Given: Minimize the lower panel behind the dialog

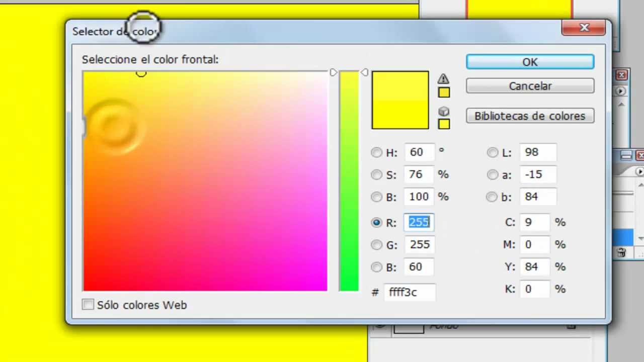Looking at the screenshot, I should 625,155.
